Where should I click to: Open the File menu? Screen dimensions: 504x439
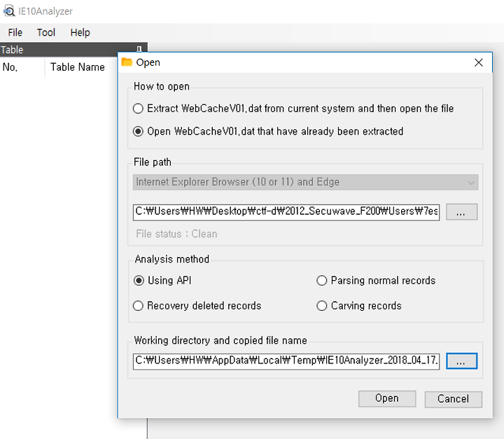coord(15,32)
